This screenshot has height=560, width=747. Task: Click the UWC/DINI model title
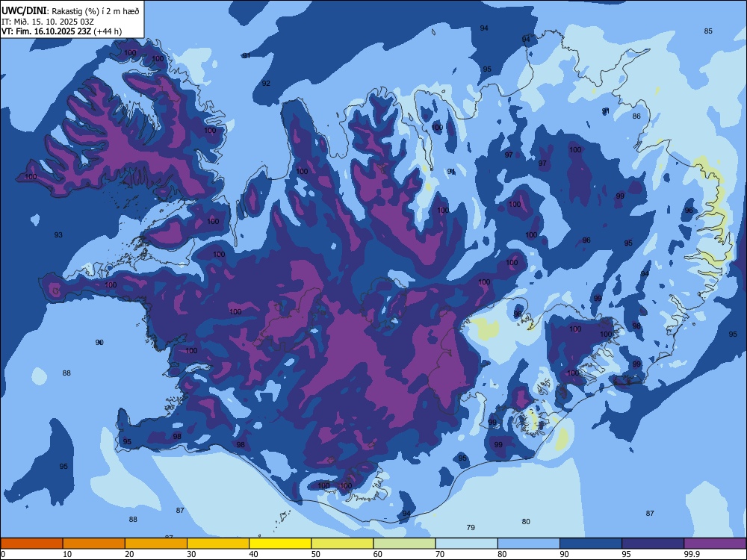(25, 10)
